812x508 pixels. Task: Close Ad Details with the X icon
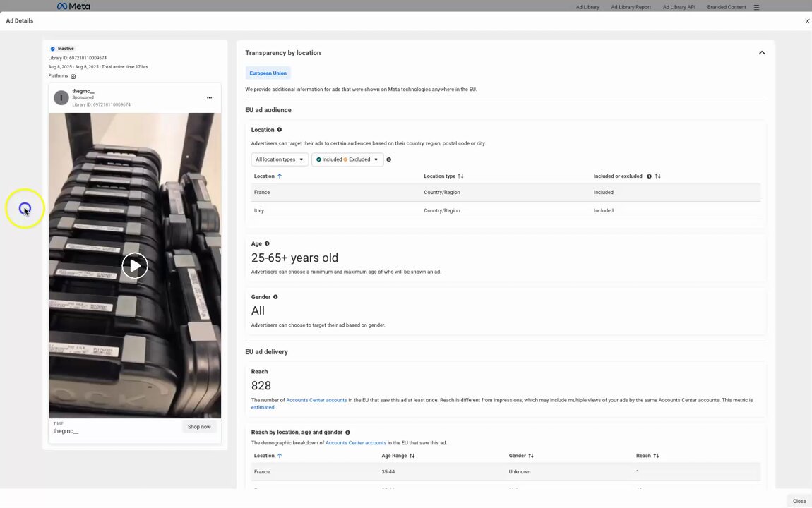point(807,21)
